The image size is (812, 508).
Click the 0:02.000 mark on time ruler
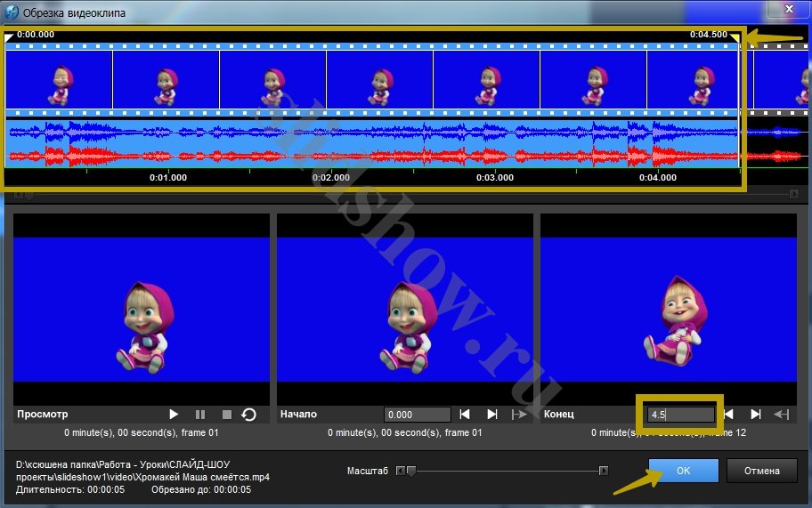pos(331,177)
